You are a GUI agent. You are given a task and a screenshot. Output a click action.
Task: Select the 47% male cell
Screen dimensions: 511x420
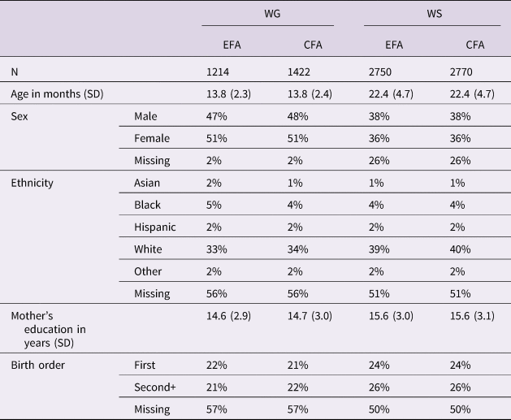coord(217,117)
